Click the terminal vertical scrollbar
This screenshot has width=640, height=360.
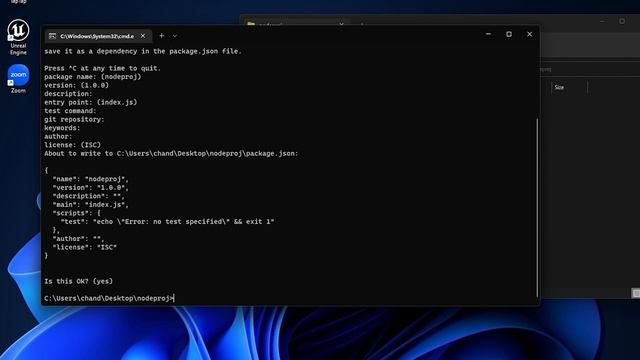[537, 207]
